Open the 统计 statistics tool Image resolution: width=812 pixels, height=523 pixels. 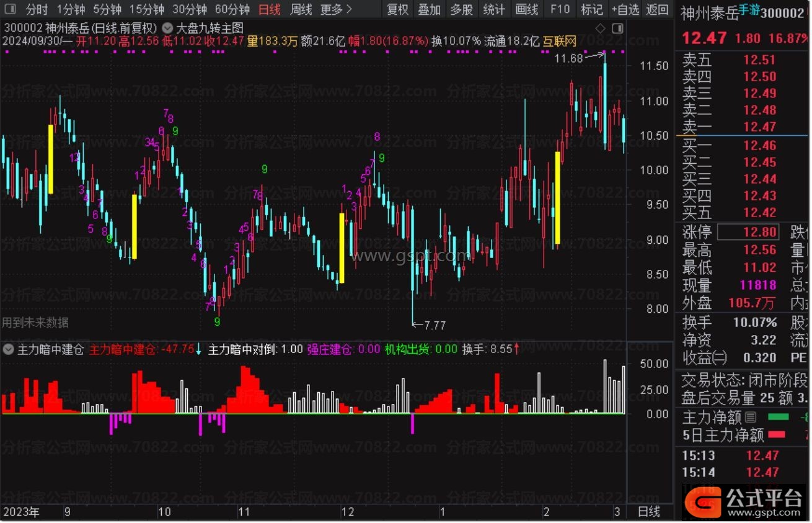[493, 9]
